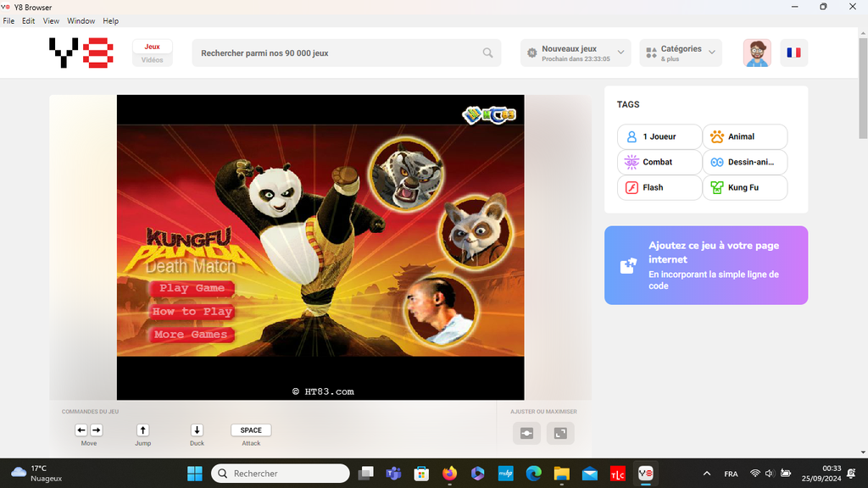868x488 pixels.
Task: Show hidden system tray icons
Action: (x=707, y=474)
